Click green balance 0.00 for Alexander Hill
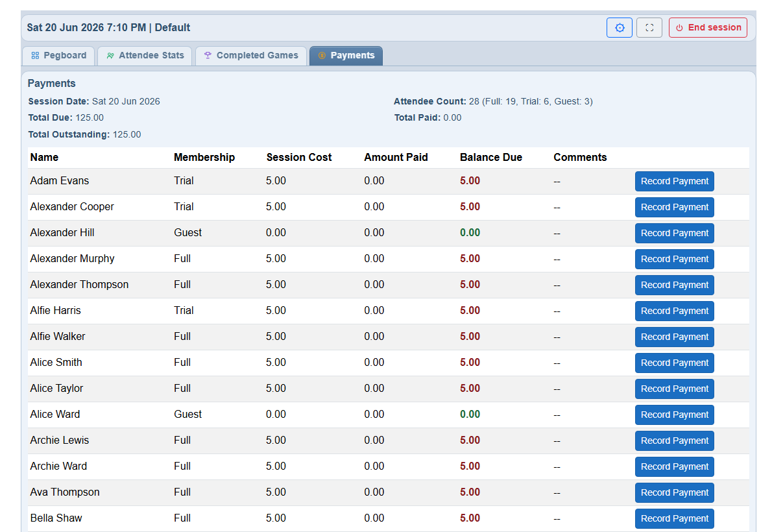The width and height of the screenshot is (772, 532). point(470,232)
